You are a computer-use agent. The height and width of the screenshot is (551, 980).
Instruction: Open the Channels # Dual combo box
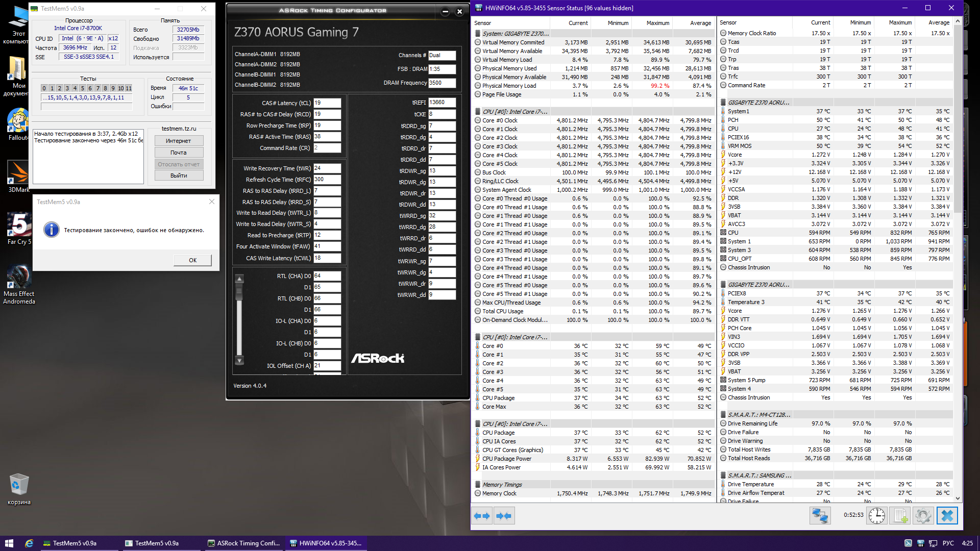(x=442, y=56)
